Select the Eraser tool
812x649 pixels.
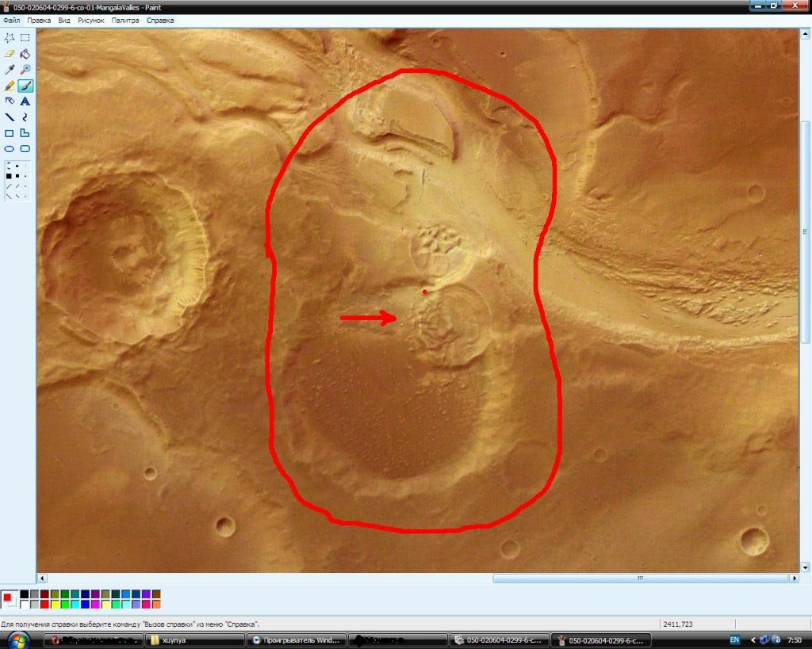(10, 53)
